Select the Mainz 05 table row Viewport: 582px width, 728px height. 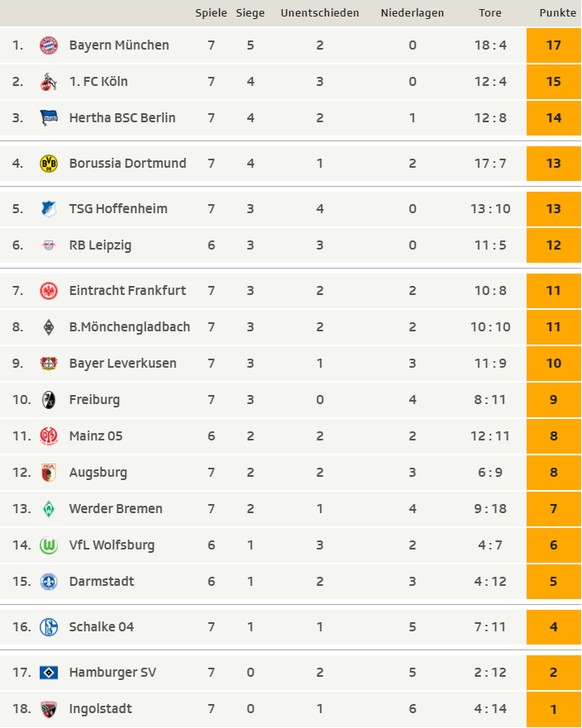click(x=291, y=436)
